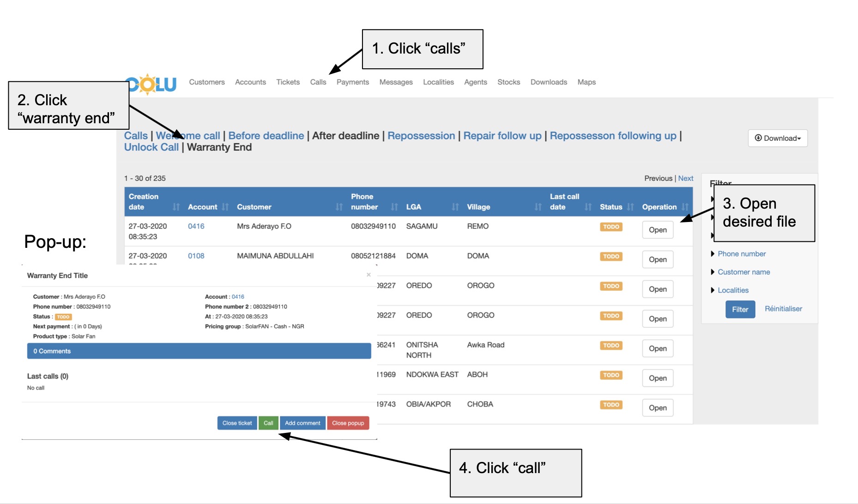Viewport: 858px width, 504px height.
Task: Go to Next page of results
Action: click(x=685, y=178)
